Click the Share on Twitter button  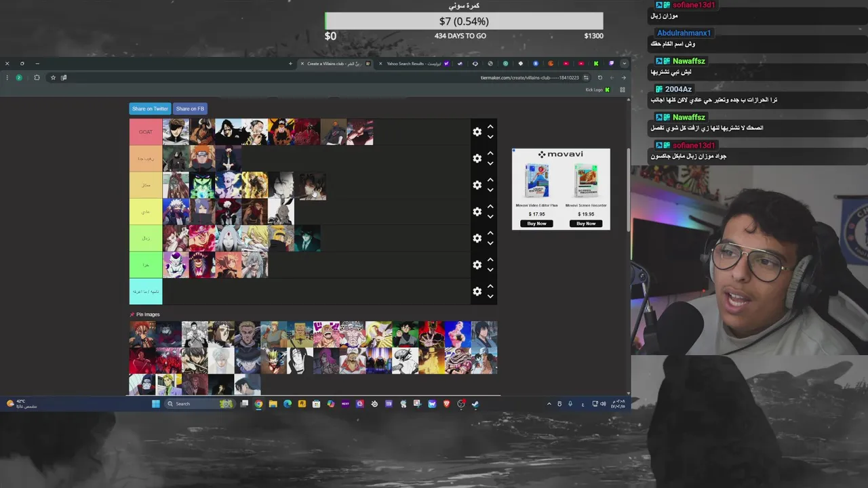point(150,108)
